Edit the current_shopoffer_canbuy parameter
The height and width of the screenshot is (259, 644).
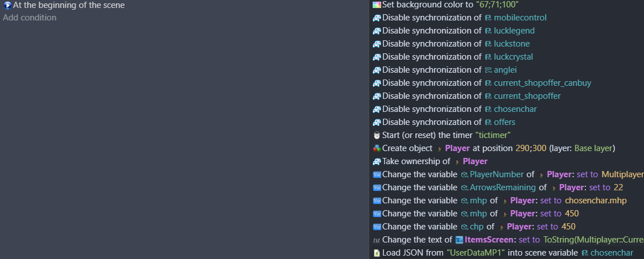[542, 83]
